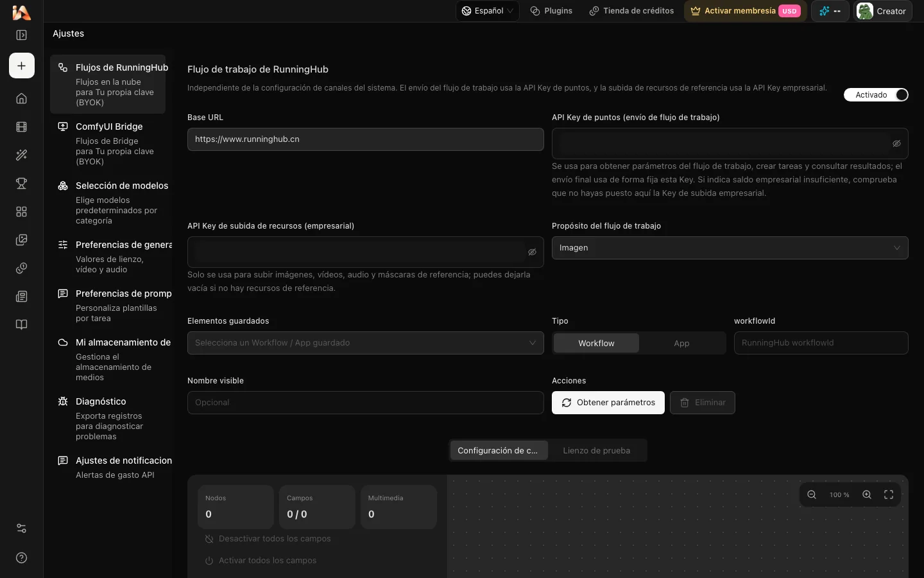Viewport: 924px width, 578px height.
Task: Click Activar todos los campos
Action: 261,561
